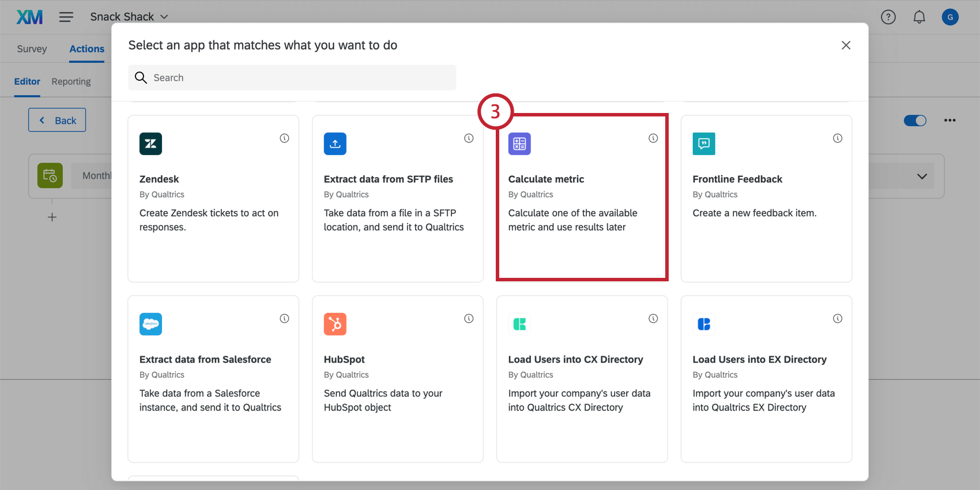Choose Extract data from Salesforce
The height and width of the screenshot is (490, 980).
213,379
